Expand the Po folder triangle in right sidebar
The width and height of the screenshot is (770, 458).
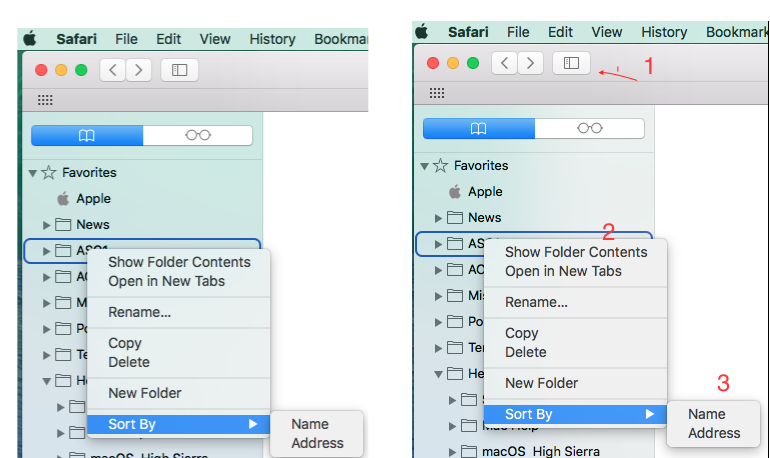point(439,323)
